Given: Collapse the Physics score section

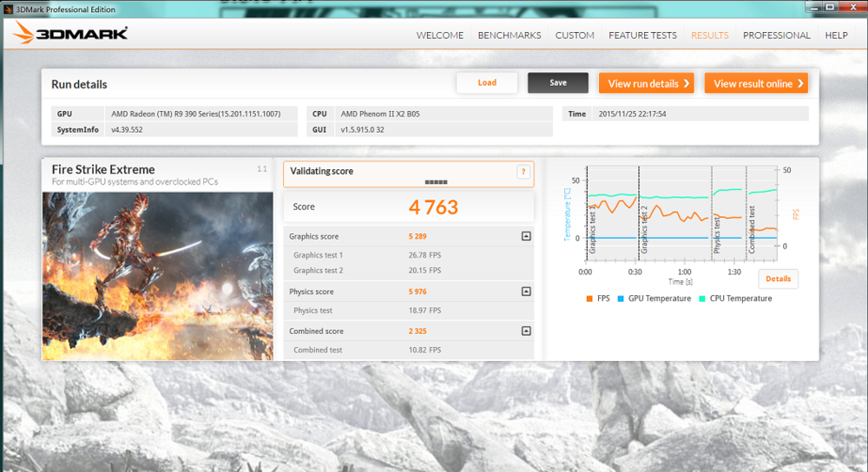Looking at the screenshot, I should point(526,292).
